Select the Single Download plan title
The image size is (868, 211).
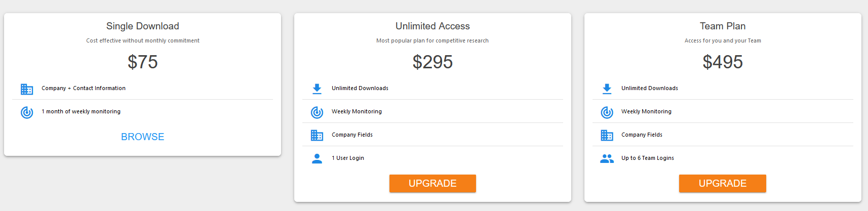pos(143,26)
